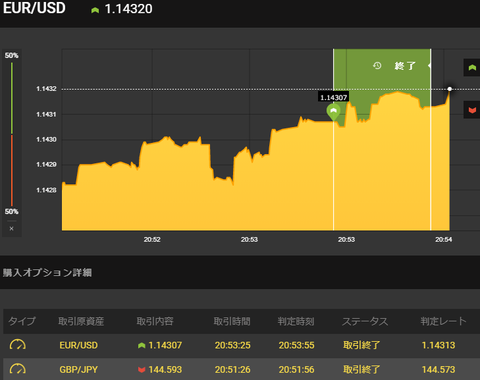Click the ステータス column header

tap(365, 321)
